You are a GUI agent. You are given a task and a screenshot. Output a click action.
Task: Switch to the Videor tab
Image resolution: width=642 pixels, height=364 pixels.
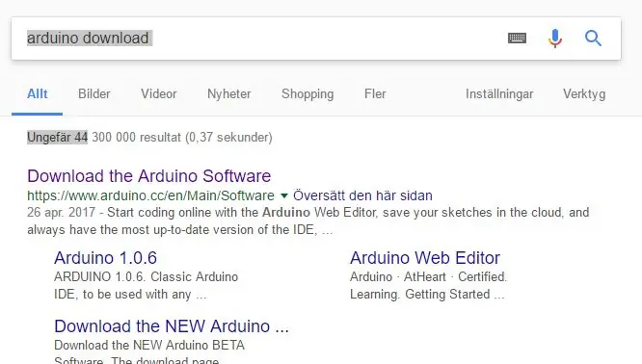(x=159, y=93)
